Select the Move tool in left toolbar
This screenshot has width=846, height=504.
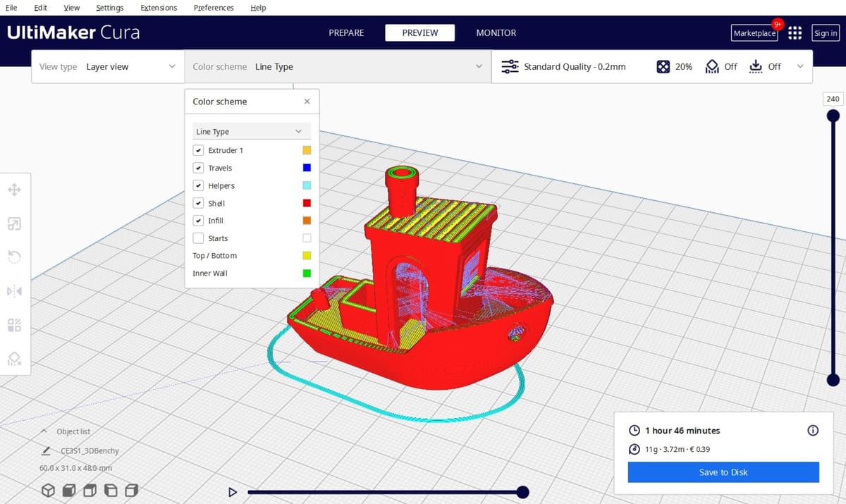point(14,190)
